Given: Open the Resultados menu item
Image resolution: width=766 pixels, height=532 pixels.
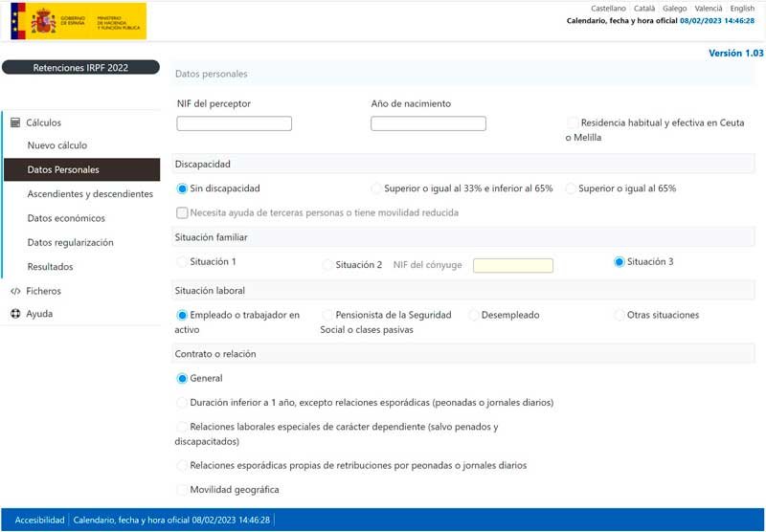Looking at the screenshot, I should (x=50, y=267).
